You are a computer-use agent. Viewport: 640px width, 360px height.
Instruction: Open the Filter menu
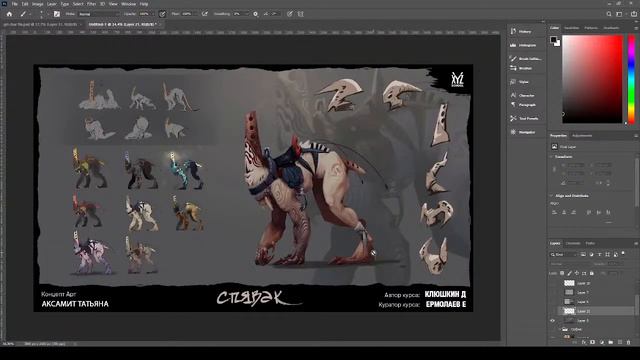(x=91, y=4)
